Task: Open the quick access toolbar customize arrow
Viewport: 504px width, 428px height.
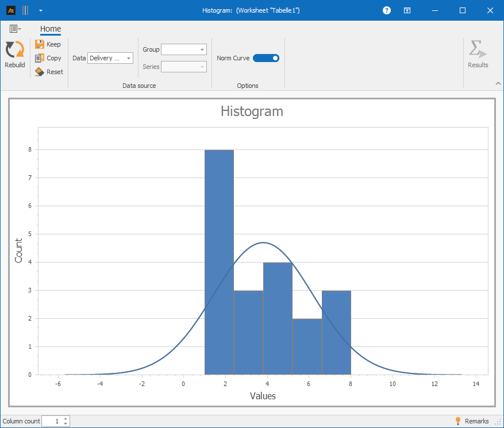Action: [40, 10]
